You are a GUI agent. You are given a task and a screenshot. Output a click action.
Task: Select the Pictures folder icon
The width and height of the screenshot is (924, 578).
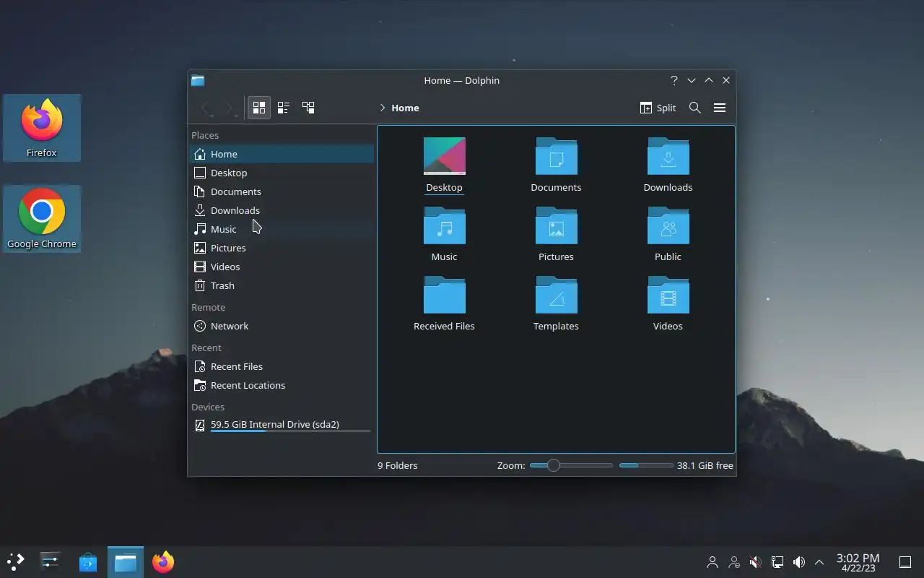click(556, 235)
